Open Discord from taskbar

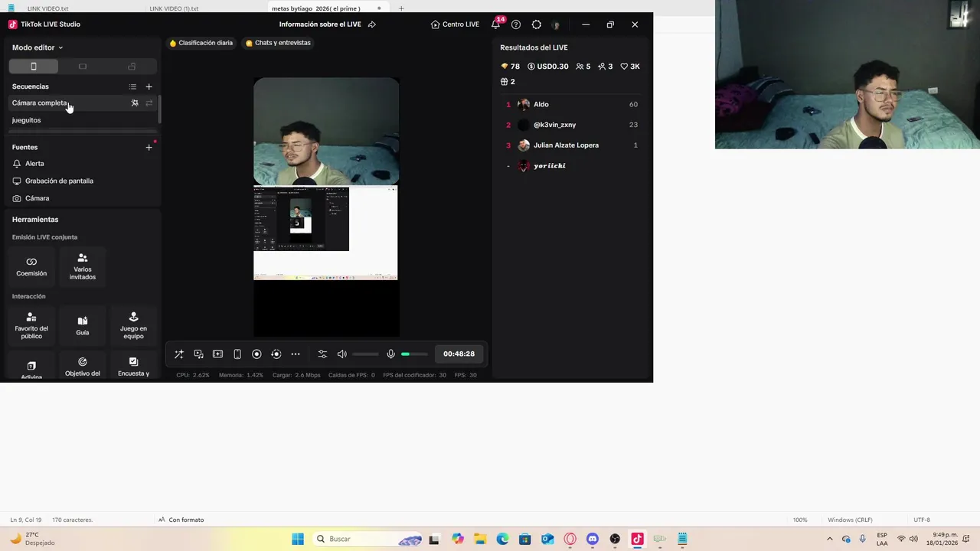point(592,539)
